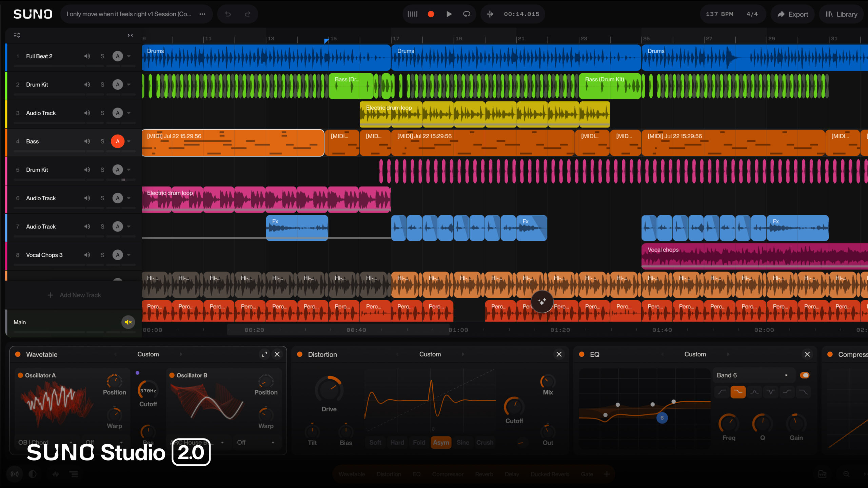868x488 pixels.
Task: Click the Distortion Drive knob
Action: (x=329, y=390)
